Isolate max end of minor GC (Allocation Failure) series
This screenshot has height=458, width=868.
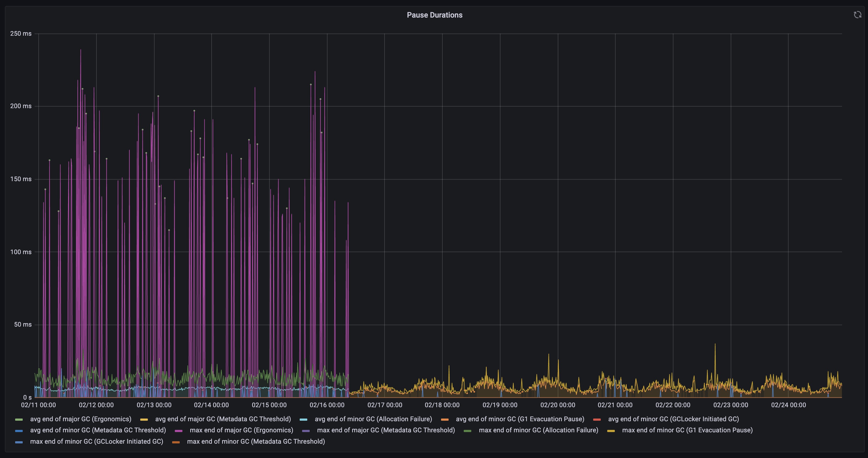[x=539, y=430]
